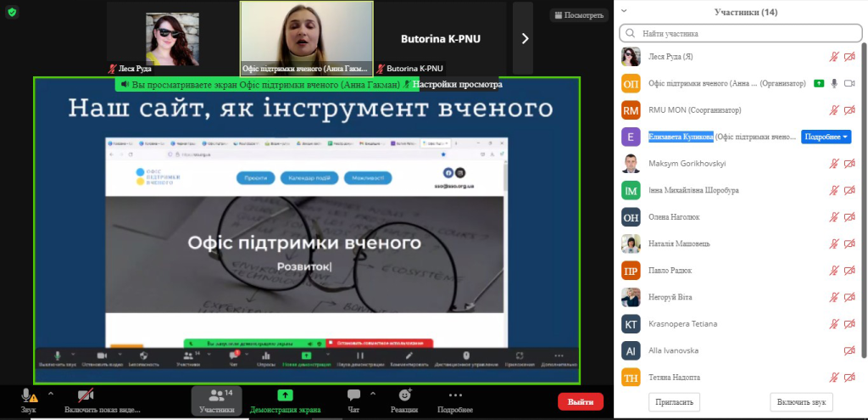This screenshot has width=868, height=420.
Task: Collapse the Участники panel using top chevron
Action: [625, 12]
